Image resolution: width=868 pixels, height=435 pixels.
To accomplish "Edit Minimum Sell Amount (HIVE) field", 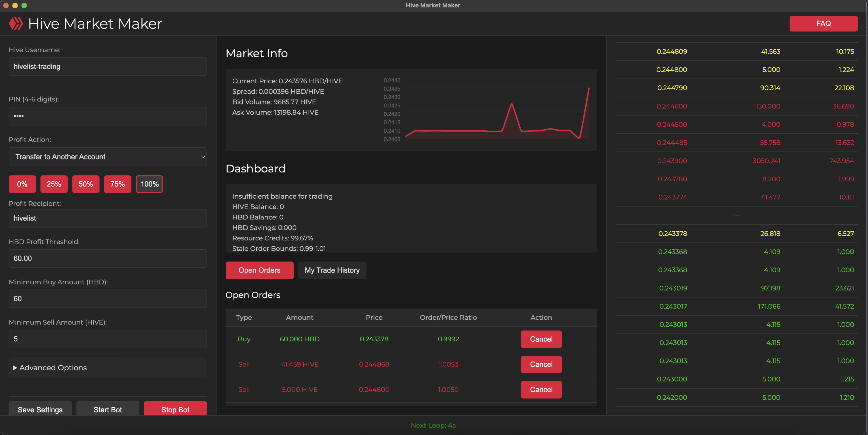I will point(108,339).
